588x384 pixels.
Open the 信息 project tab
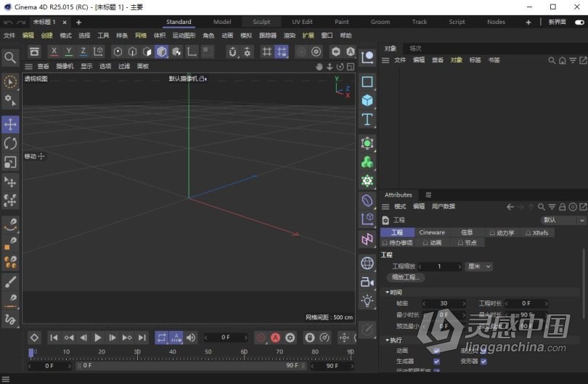[467, 232]
